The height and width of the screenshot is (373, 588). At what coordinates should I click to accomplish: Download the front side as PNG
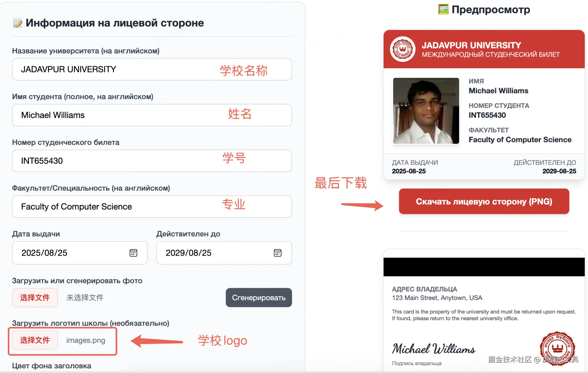[484, 201]
